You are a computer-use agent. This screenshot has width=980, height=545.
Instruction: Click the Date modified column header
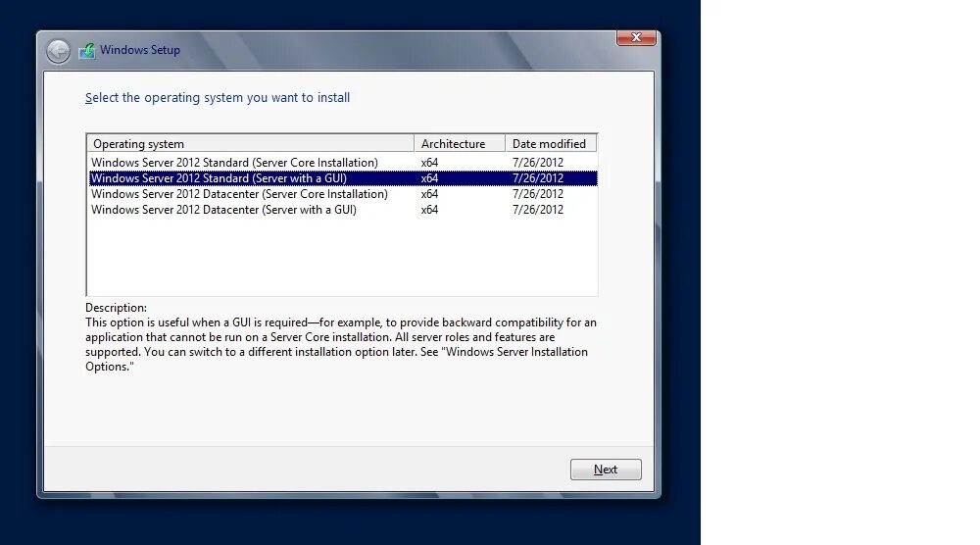click(x=551, y=144)
